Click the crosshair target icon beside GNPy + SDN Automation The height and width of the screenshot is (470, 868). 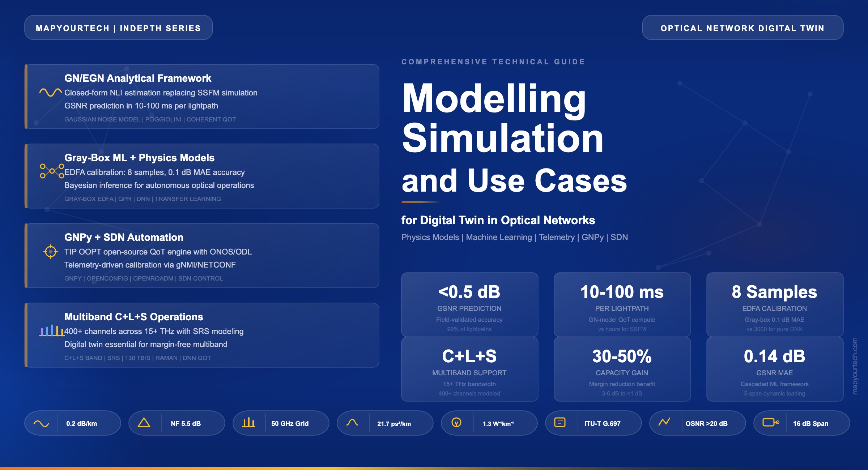click(51, 251)
